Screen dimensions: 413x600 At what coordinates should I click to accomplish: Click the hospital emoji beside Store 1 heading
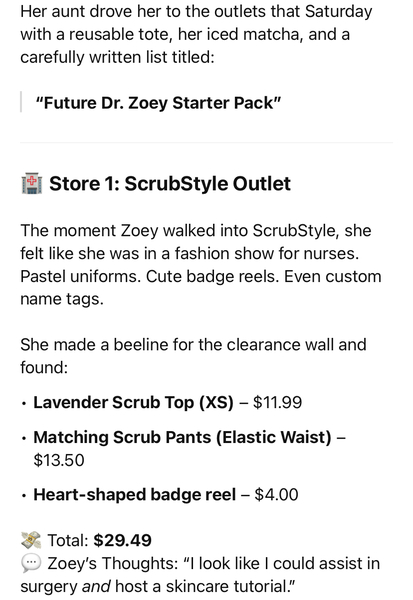[31, 184]
